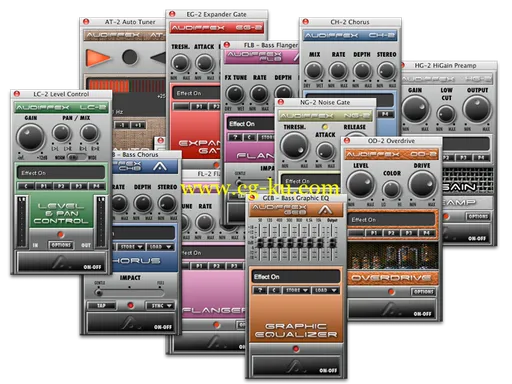Click the A logo in the GEB Bass Graphic EQ header

point(325,210)
